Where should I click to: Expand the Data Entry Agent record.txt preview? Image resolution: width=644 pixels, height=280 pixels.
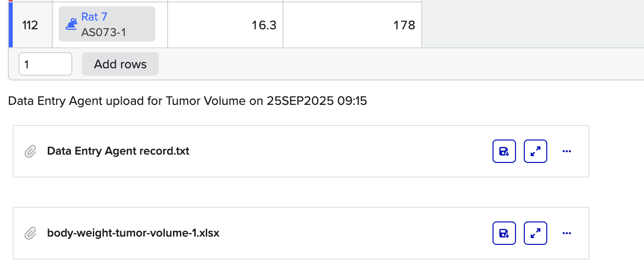(535, 151)
